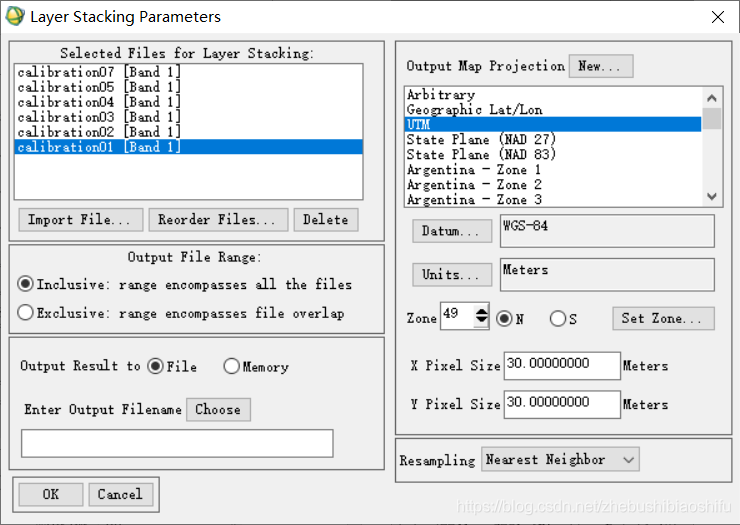The height and width of the screenshot is (525, 740).
Task: Click the ENVI globe icon in title bar
Action: (15, 17)
